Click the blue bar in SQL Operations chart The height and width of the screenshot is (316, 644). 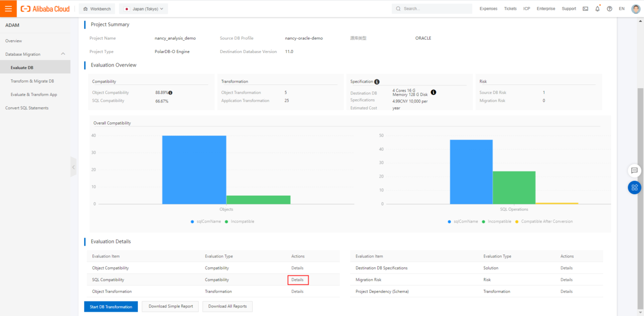[x=471, y=172]
